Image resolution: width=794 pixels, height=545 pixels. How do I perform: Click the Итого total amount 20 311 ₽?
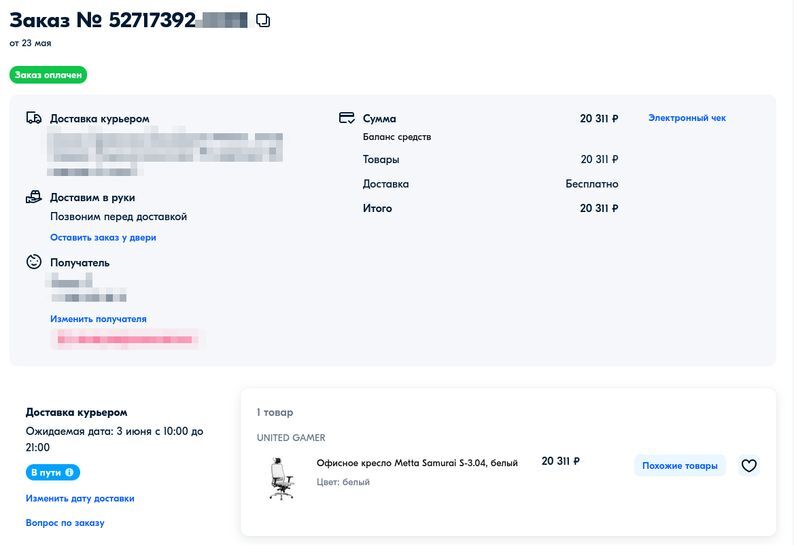(x=599, y=208)
